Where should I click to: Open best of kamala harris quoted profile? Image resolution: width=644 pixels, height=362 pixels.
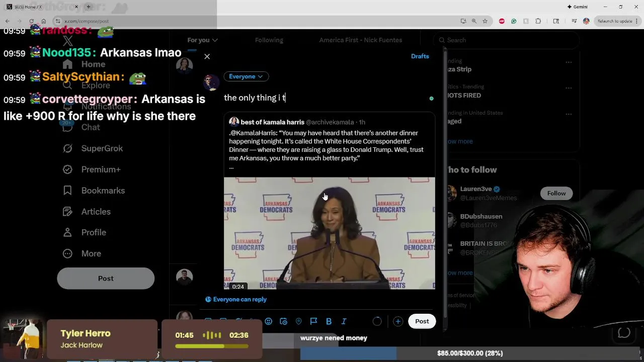point(272,122)
